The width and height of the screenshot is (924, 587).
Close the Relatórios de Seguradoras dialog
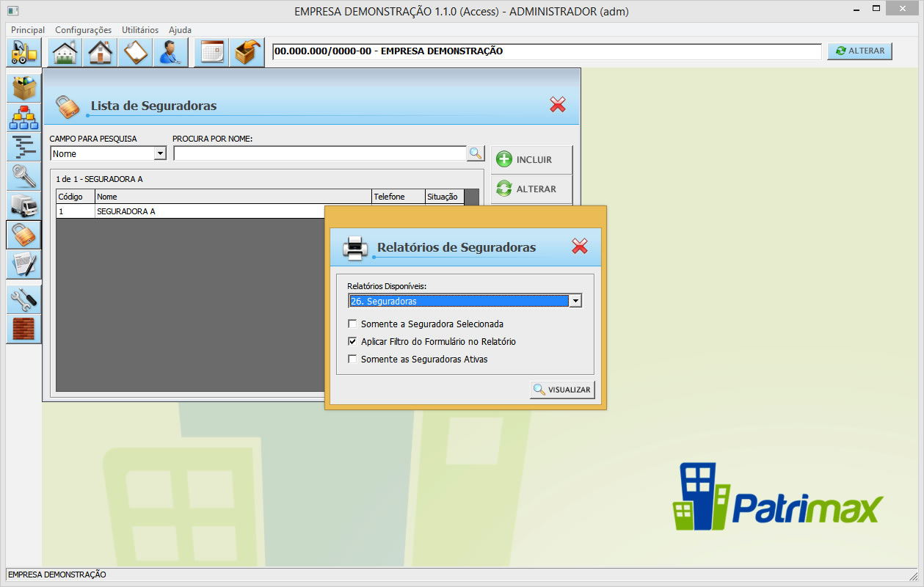pyautogui.click(x=580, y=247)
